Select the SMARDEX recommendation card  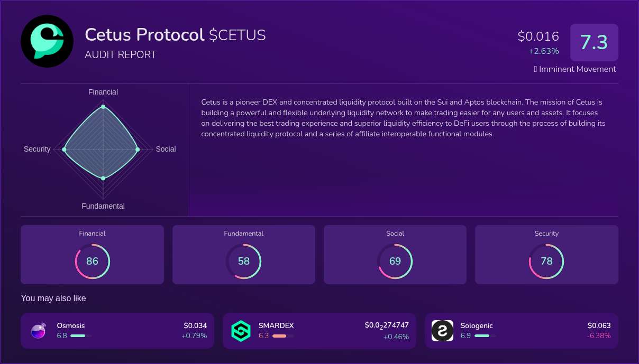pos(319,331)
